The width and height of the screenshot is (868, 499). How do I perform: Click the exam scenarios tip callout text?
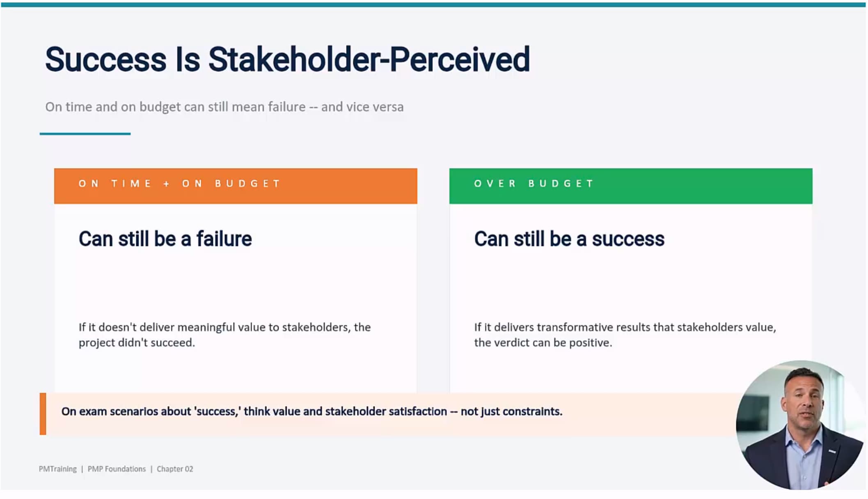[x=312, y=412]
